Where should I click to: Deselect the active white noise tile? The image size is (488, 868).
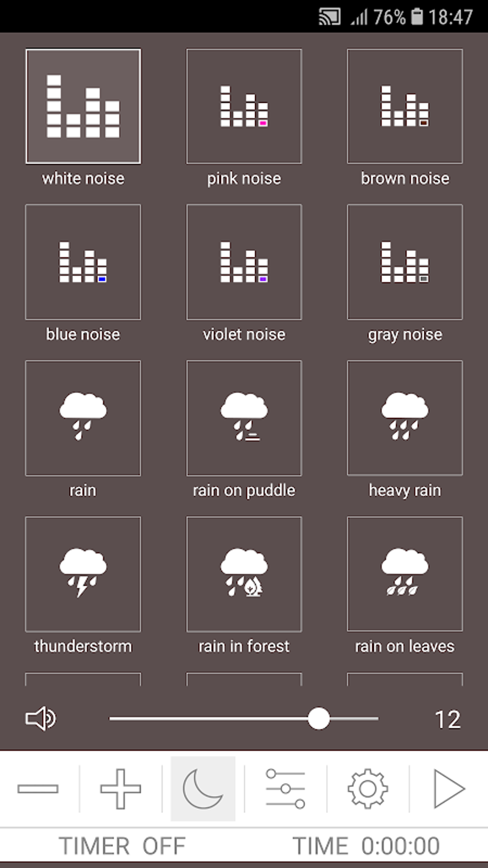[83, 106]
